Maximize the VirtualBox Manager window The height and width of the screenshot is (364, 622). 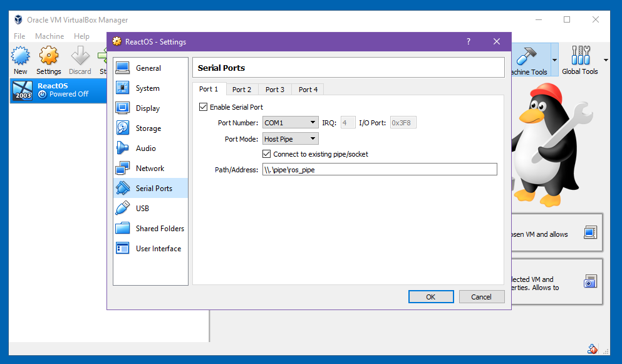(567, 19)
